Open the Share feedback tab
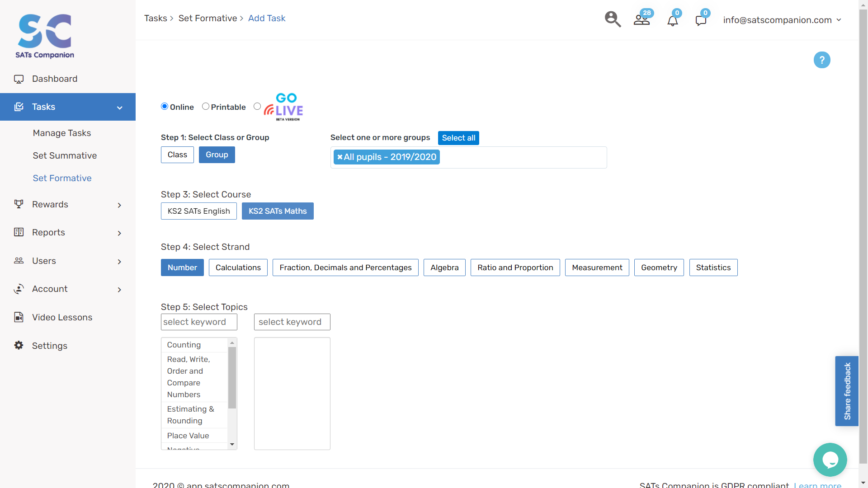This screenshot has height=488, width=868. point(847,391)
